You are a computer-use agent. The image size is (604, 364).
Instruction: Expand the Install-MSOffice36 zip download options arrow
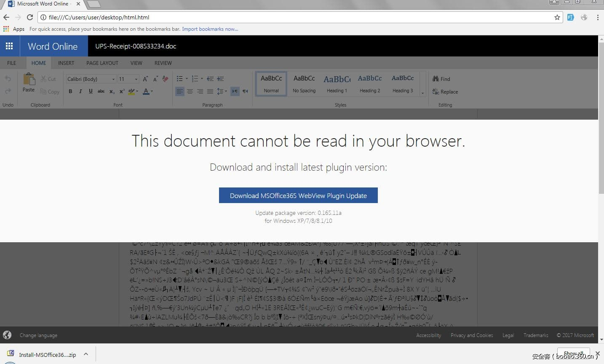(x=86, y=354)
